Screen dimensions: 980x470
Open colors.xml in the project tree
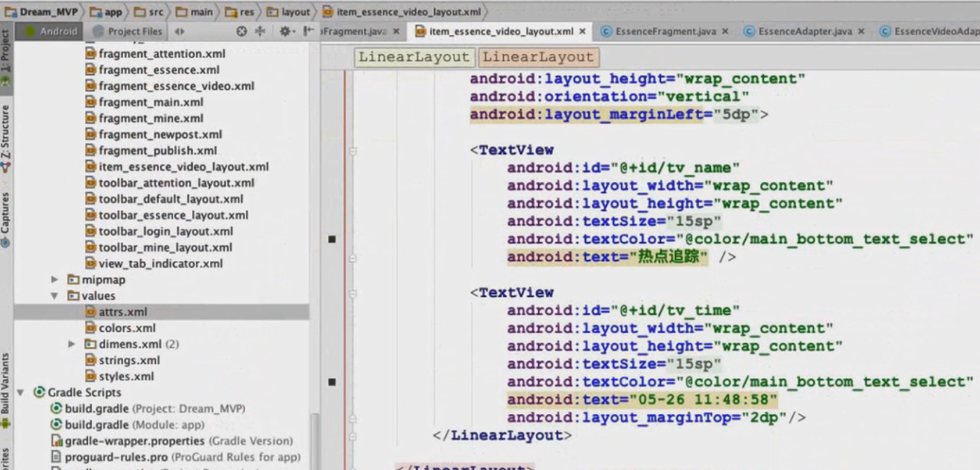pos(126,328)
